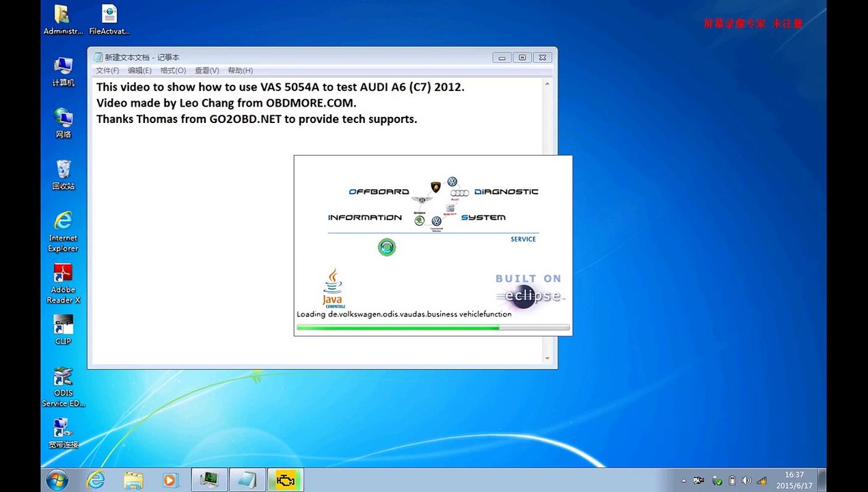Minimize the Notepad window

(502, 58)
